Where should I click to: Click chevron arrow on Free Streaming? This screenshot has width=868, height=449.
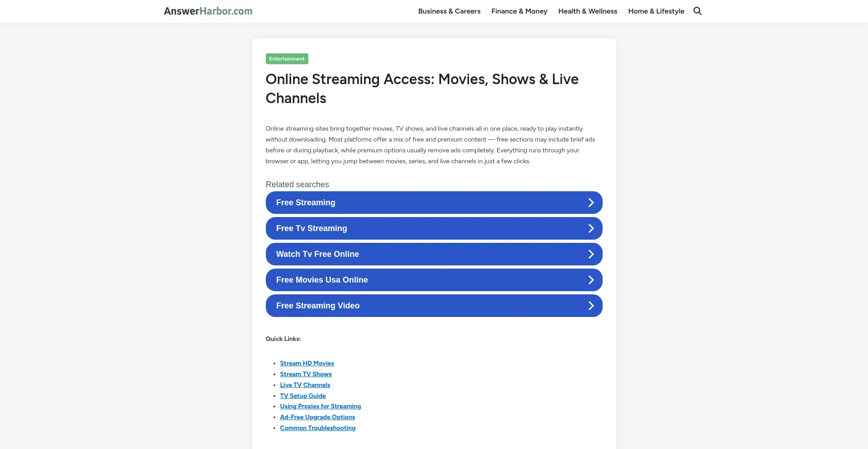coord(591,203)
